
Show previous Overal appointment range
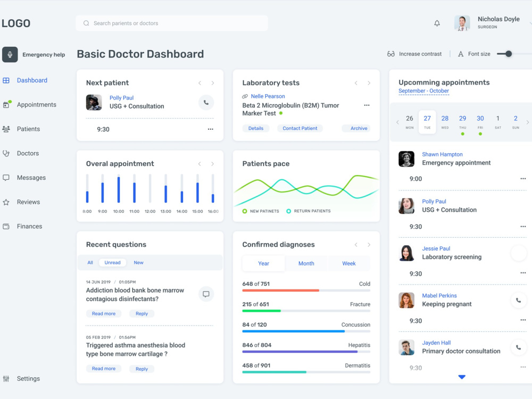coord(199,164)
